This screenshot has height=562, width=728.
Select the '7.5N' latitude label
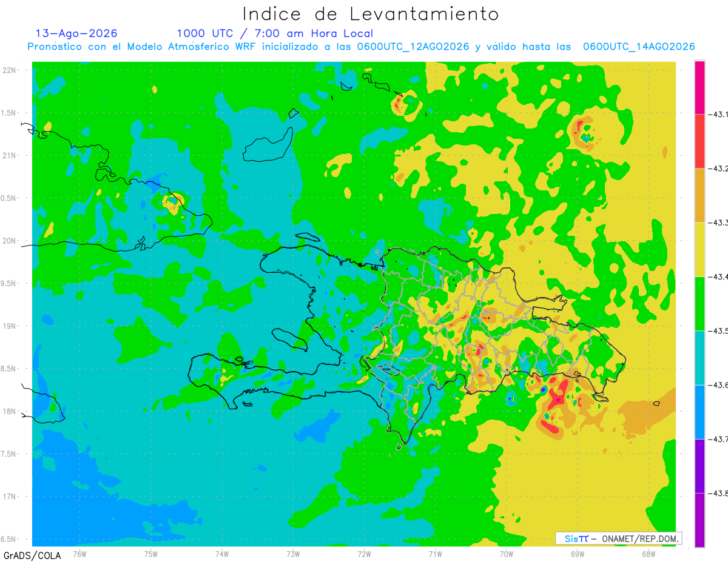point(8,454)
